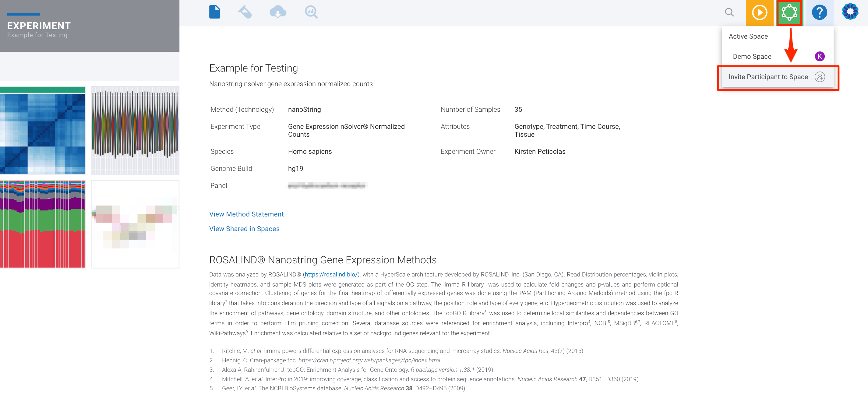Image resolution: width=868 pixels, height=394 pixels.
Task: Open View Method Statement link
Action: coord(246,214)
